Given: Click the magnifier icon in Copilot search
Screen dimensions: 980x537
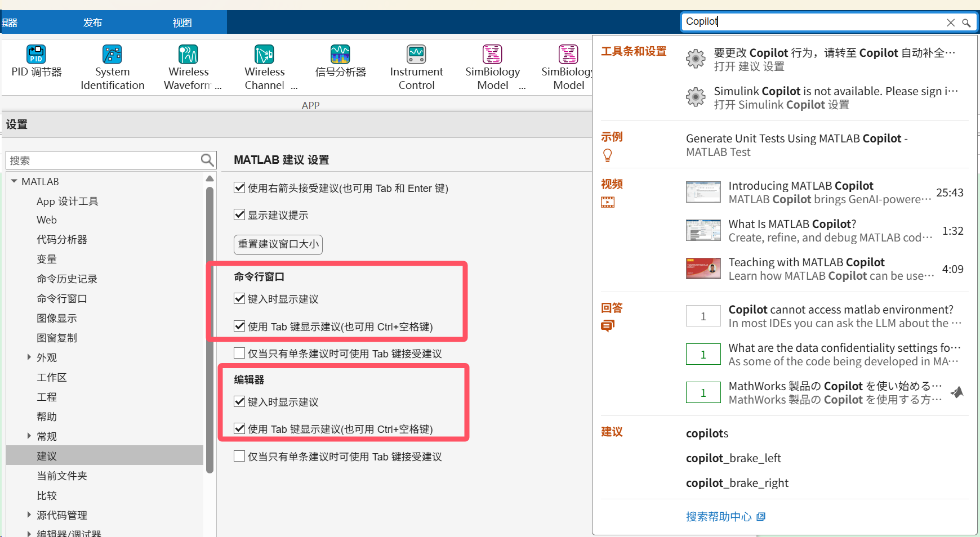Looking at the screenshot, I should point(966,23).
